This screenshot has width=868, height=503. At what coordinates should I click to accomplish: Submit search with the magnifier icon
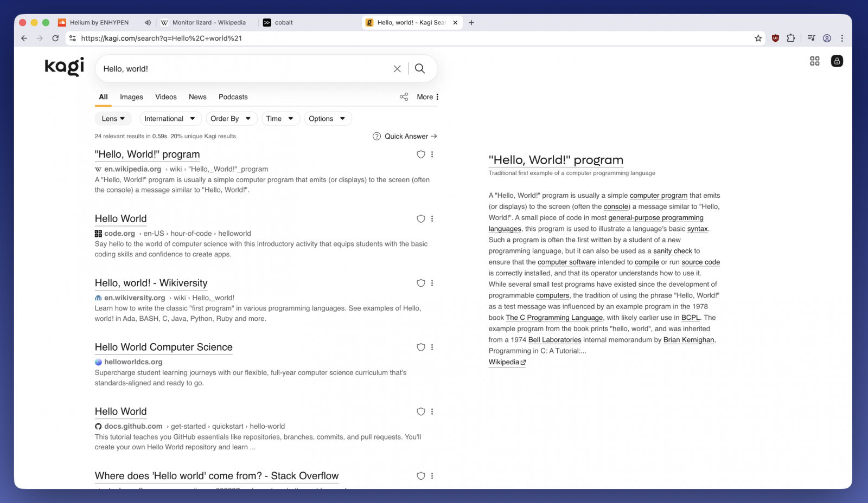click(420, 69)
